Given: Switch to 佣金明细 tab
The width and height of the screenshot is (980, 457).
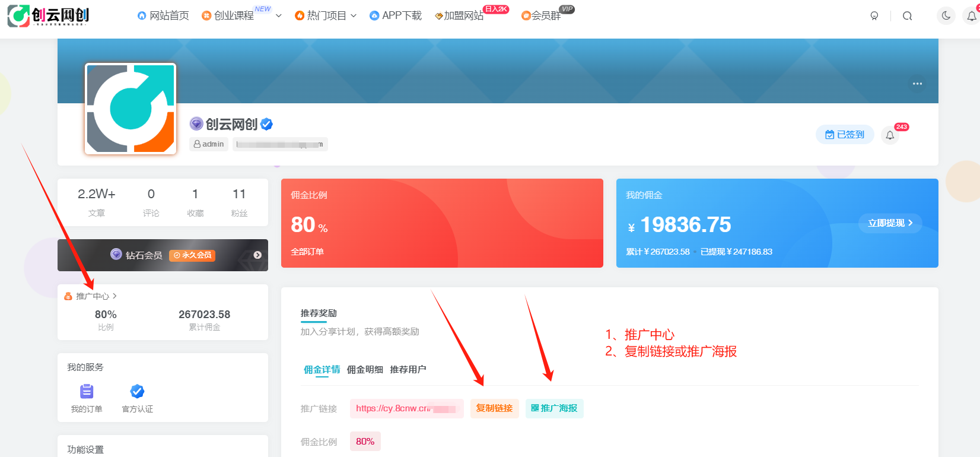Looking at the screenshot, I should pyautogui.click(x=365, y=370).
